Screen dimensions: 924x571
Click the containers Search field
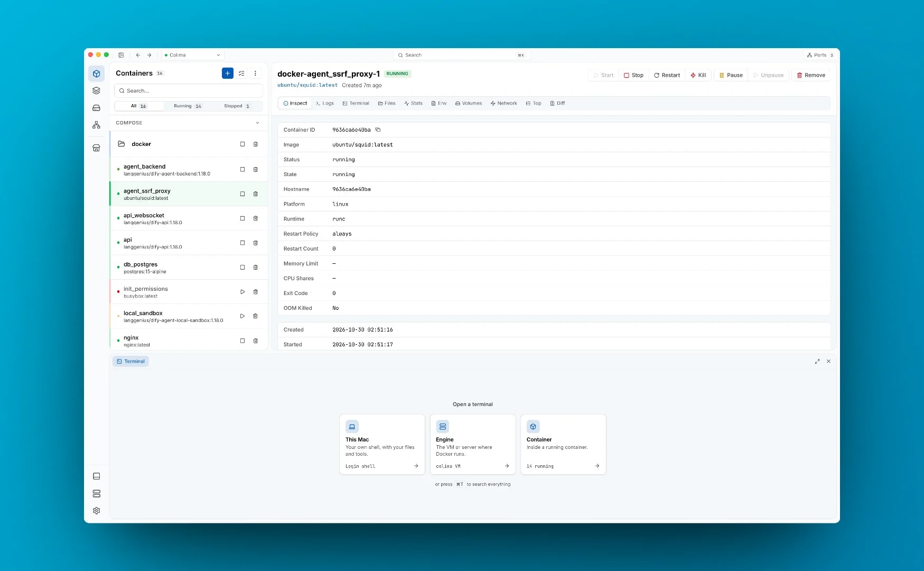pos(189,91)
